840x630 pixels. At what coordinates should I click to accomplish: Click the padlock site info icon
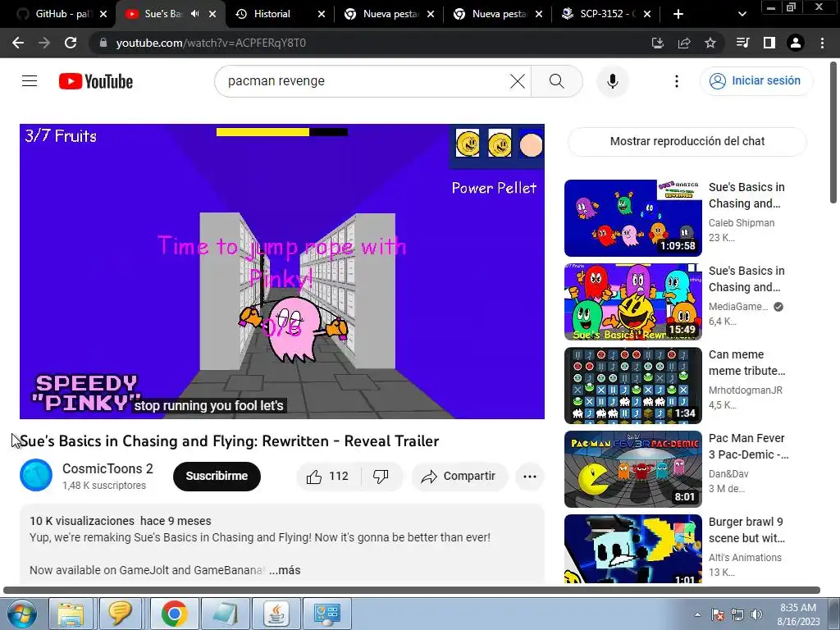point(103,43)
